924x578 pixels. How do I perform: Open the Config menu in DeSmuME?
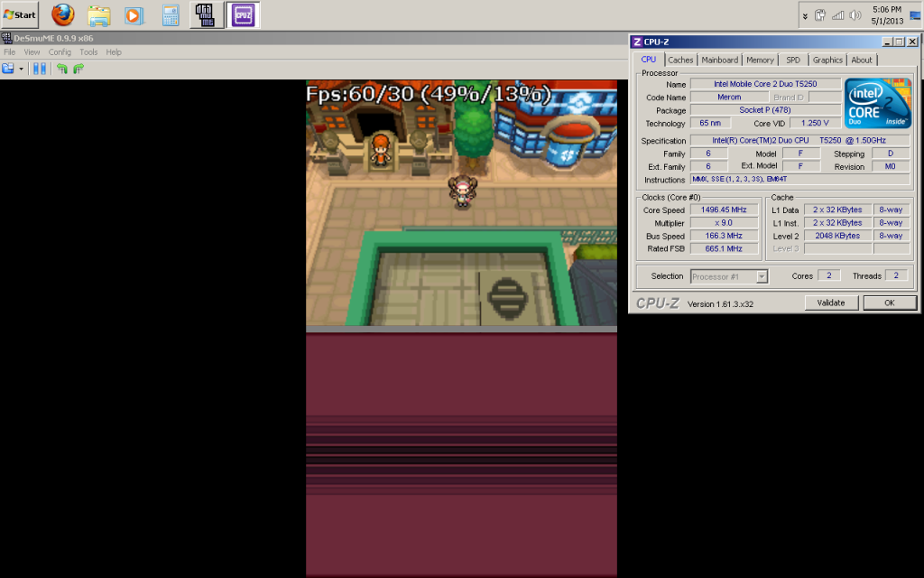[60, 51]
